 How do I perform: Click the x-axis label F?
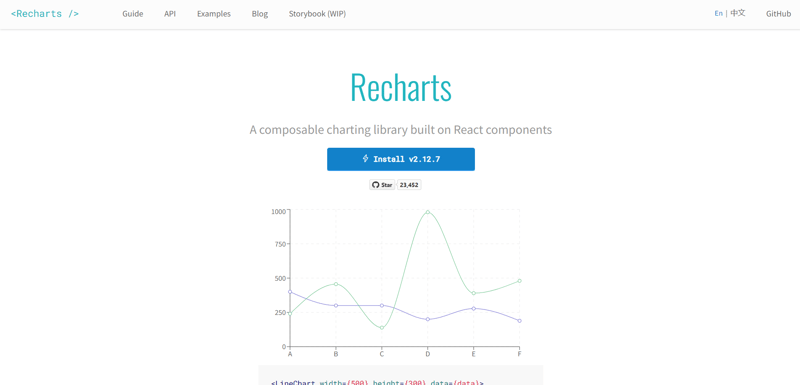(519, 354)
